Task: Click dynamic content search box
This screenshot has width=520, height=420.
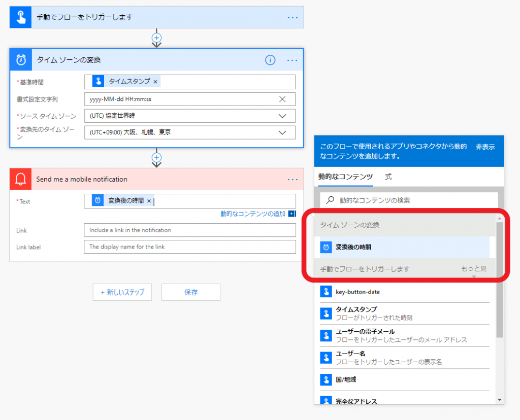Action: point(409,200)
